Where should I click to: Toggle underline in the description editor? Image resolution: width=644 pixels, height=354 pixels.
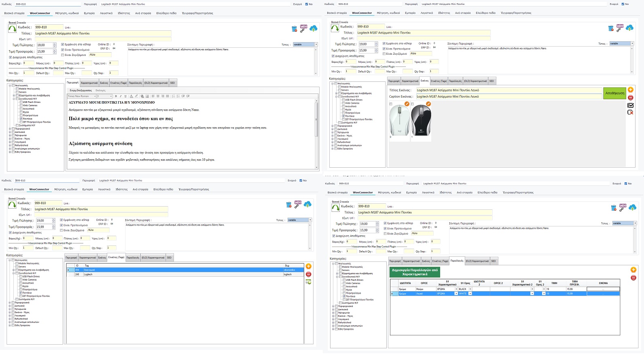pos(125,96)
